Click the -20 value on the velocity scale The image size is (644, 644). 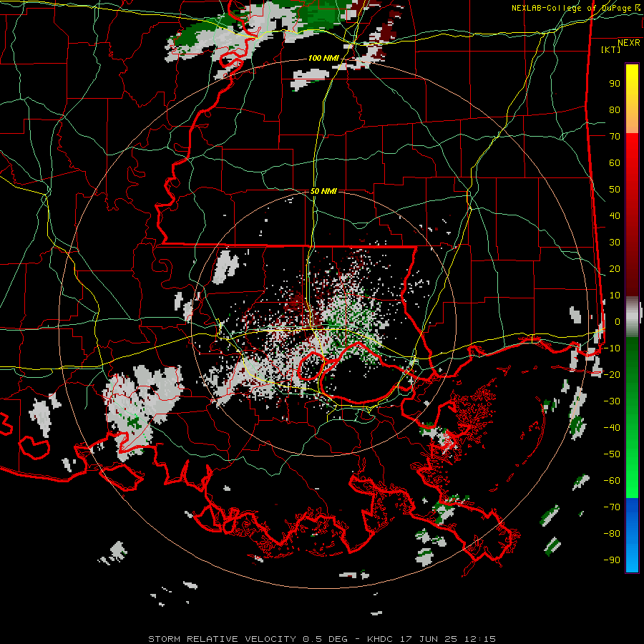tap(612, 374)
